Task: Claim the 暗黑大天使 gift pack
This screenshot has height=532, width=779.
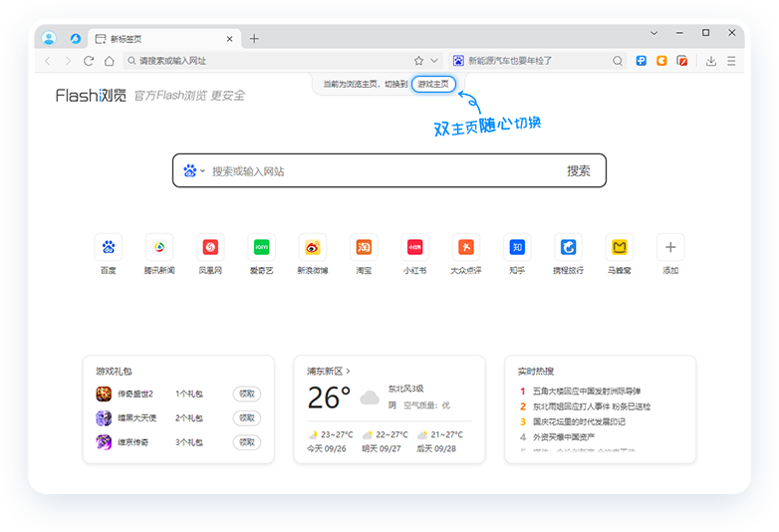Action: point(247,417)
